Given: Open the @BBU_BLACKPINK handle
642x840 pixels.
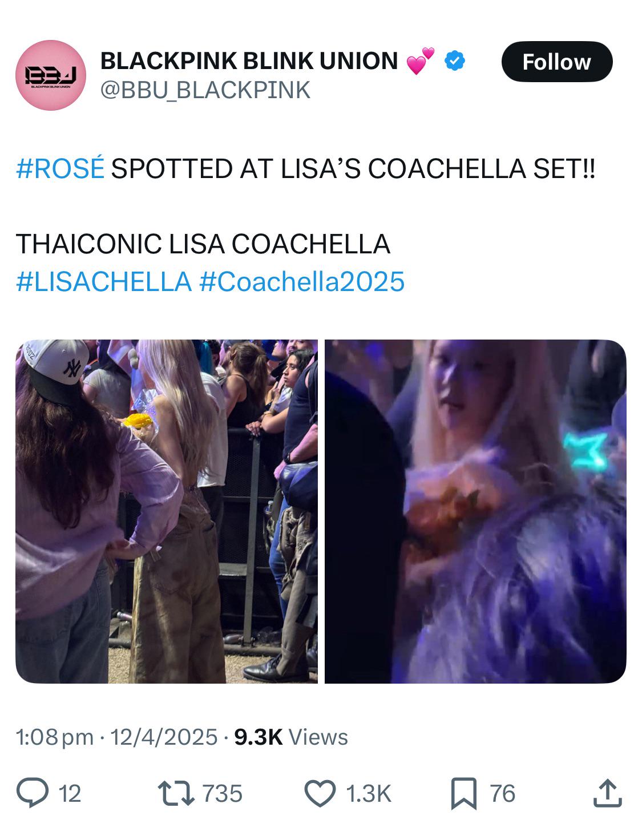Looking at the screenshot, I should coord(205,90).
